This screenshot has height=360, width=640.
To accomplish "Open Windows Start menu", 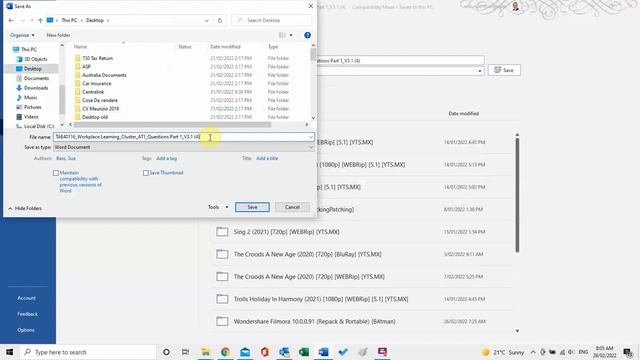I will [9, 352].
